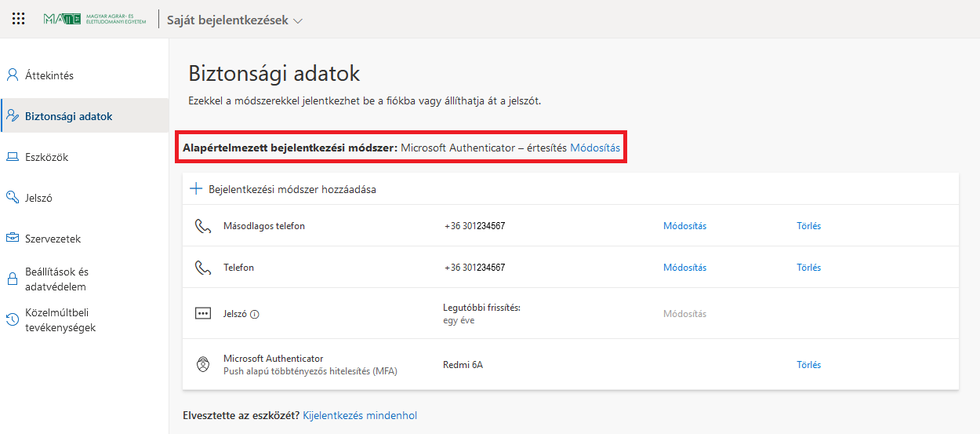Modify the Telefon number entry
Viewport: 980px width, 434px height.
[x=684, y=268]
